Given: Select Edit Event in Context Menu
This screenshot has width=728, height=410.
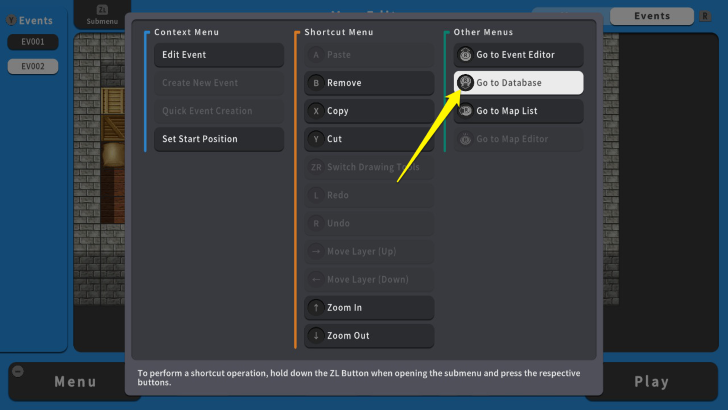Looking at the screenshot, I should (x=218, y=55).
